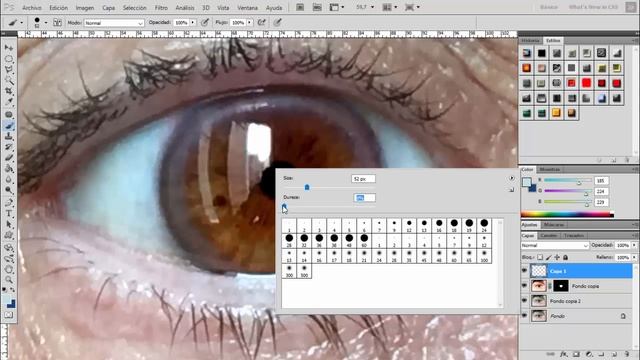Open the Imagen menu

[x=85, y=8]
